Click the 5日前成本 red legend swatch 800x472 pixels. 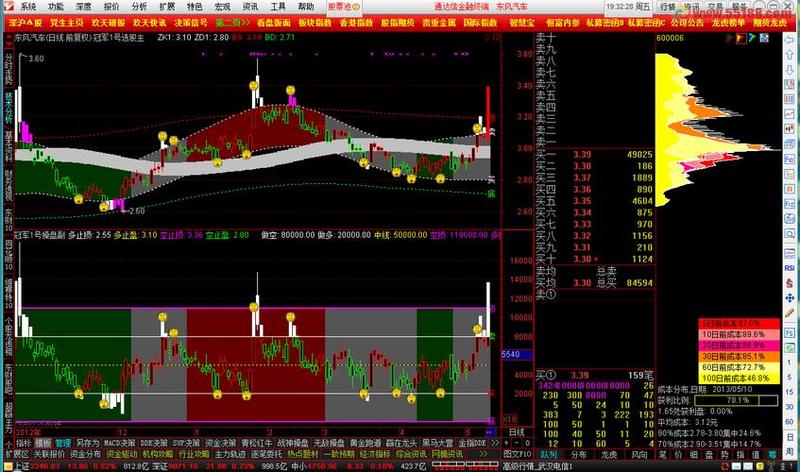point(739,324)
